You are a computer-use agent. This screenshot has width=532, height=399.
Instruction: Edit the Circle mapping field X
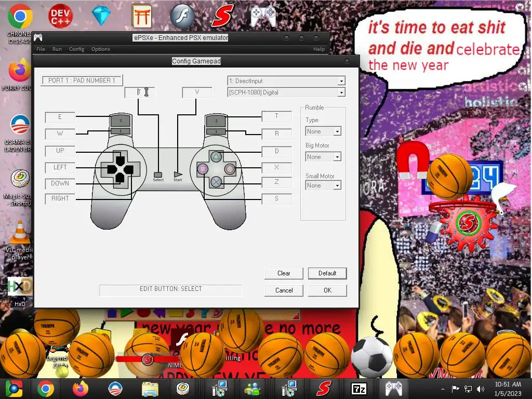pyautogui.click(x=276, y=167)
